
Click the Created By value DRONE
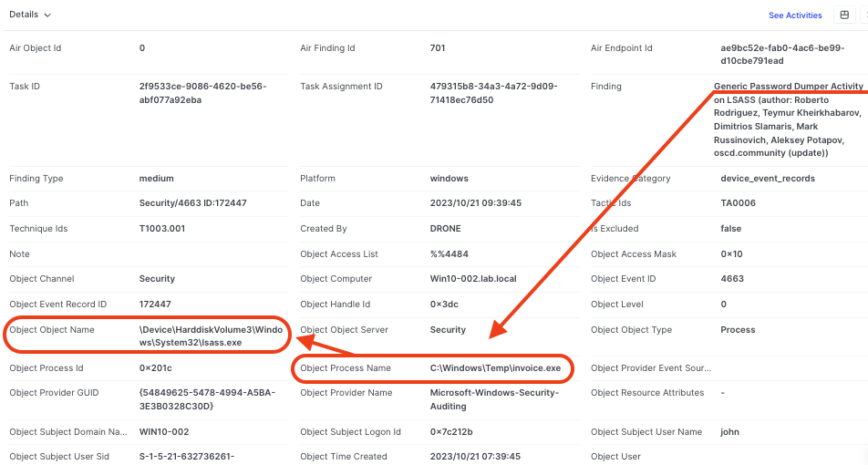(446, 229)
